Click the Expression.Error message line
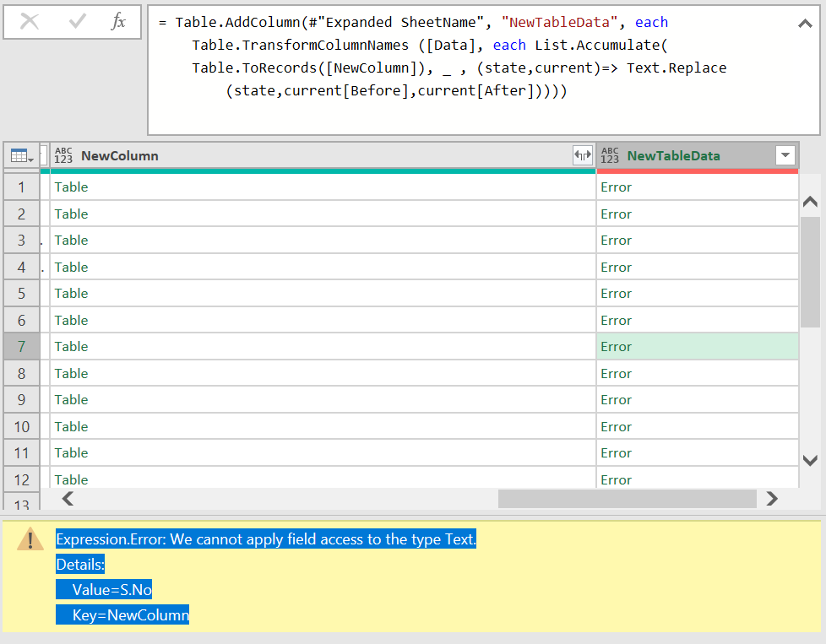 point(266,539)
